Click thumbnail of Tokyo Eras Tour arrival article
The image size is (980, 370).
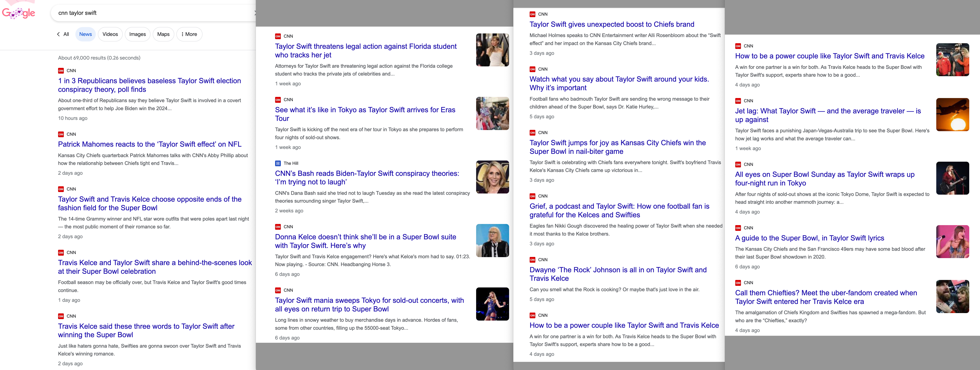coord(492,113)
